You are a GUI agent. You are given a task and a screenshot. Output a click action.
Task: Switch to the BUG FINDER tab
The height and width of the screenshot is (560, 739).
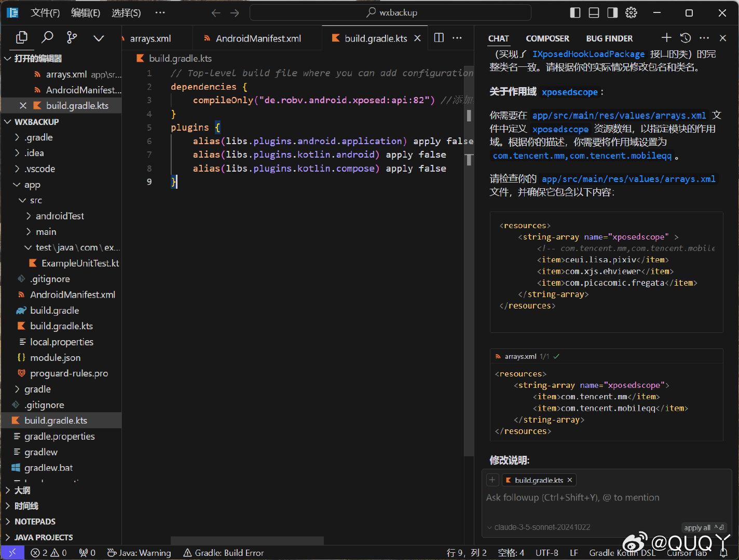609,38
